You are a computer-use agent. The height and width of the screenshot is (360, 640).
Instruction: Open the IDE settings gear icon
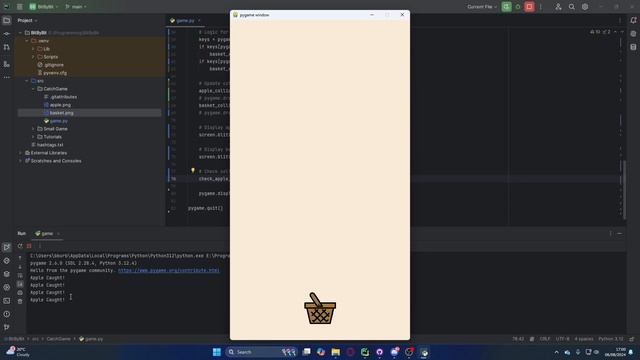point(585,7)
